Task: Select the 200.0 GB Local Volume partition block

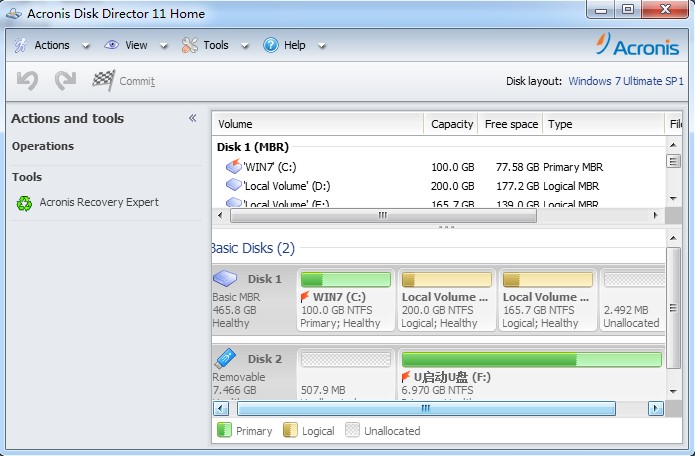Action: pos(446,300)
